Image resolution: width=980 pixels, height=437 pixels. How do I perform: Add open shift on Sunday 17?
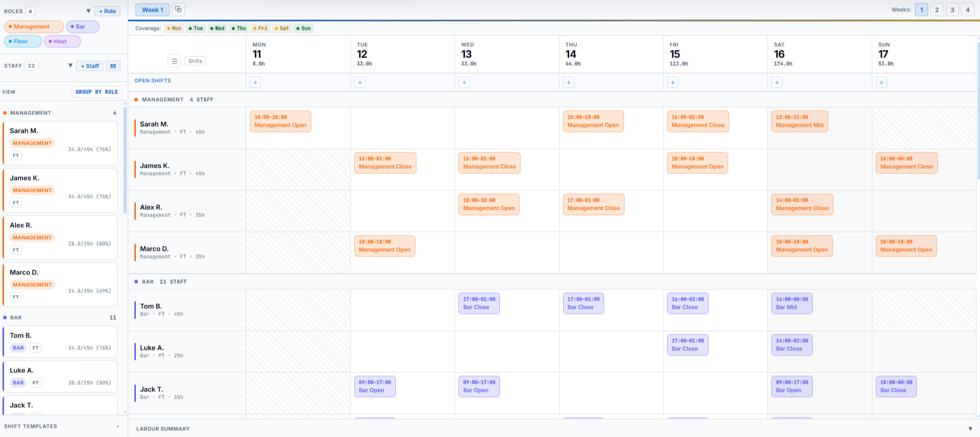(882, 83)
